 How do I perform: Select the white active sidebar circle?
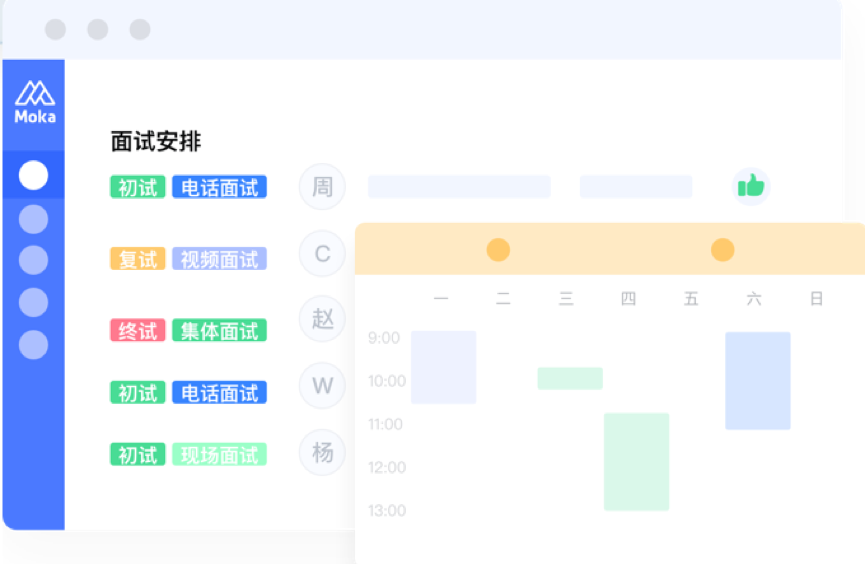click(33, 175)
